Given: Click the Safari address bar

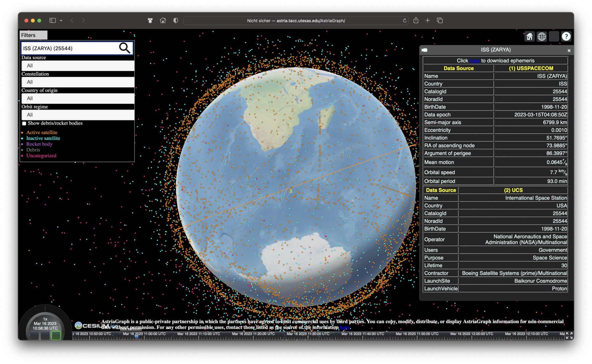Looking at the screenshot, I should point(296,20).
